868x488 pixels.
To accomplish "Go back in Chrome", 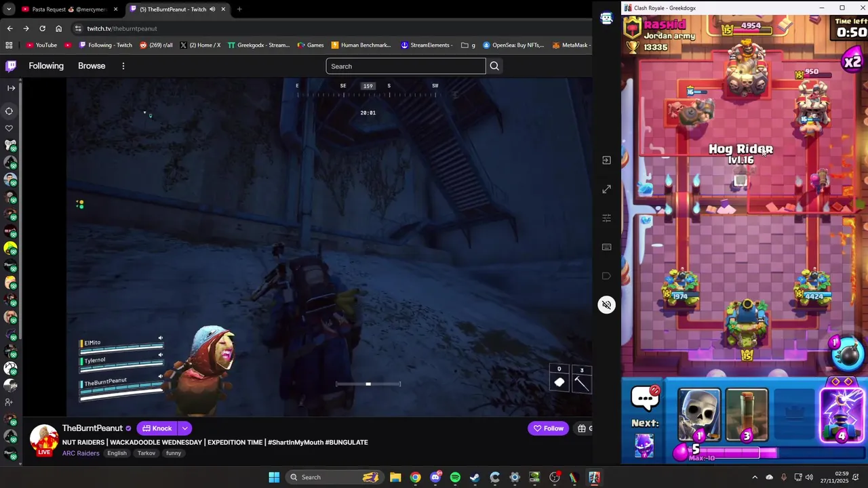I will pyautogui.click(x=9, y=28).
